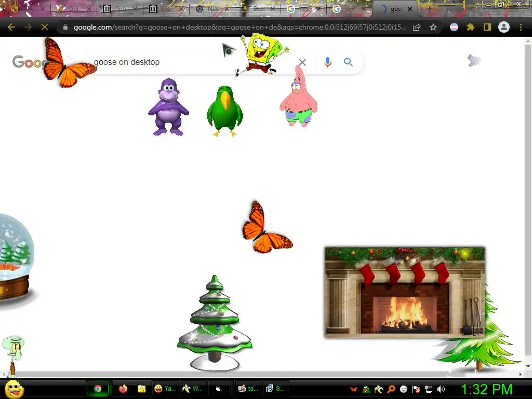This screenshot has height=399, width=532.
Task: Open Action Center flag tray icon
Action: pos(416,390)
